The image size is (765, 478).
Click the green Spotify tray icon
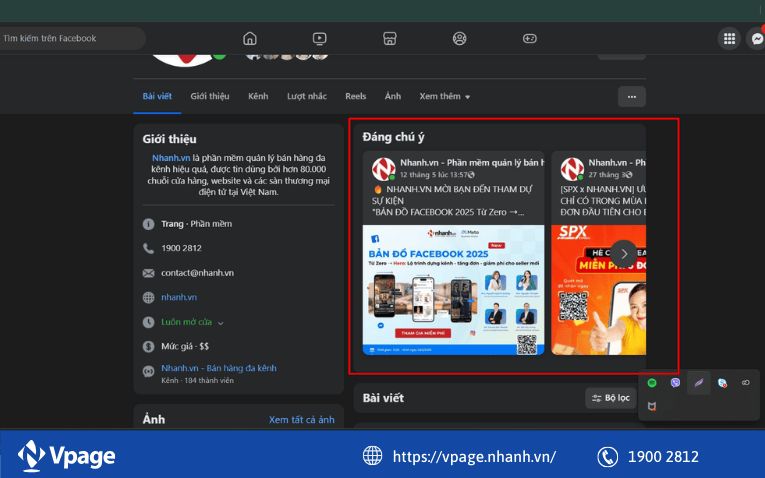[652, 383]
